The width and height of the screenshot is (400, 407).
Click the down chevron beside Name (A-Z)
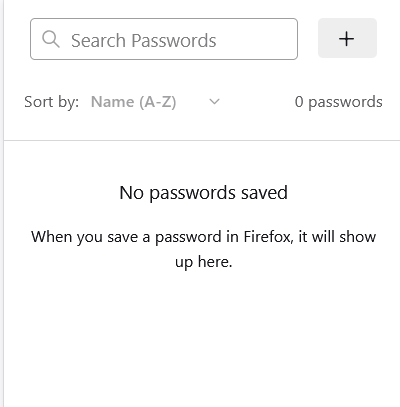click(214, 101)
